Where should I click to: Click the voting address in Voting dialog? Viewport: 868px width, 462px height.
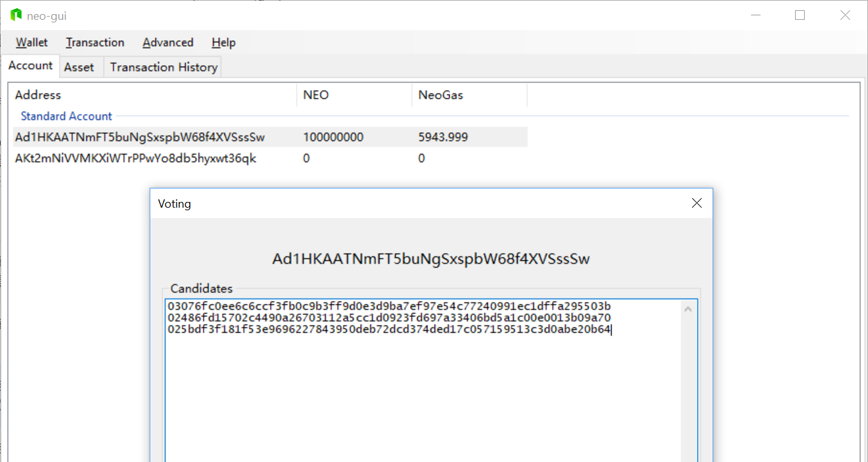[431, 259]
